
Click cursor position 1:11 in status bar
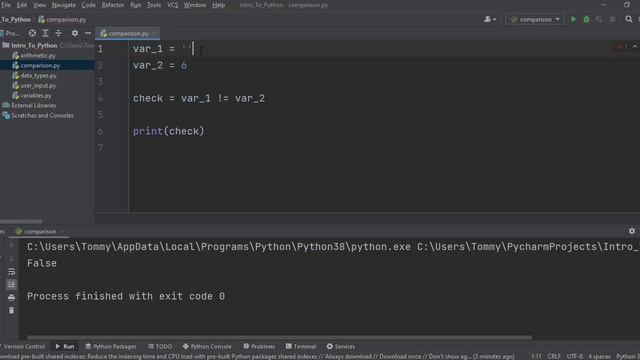[536, 356]
